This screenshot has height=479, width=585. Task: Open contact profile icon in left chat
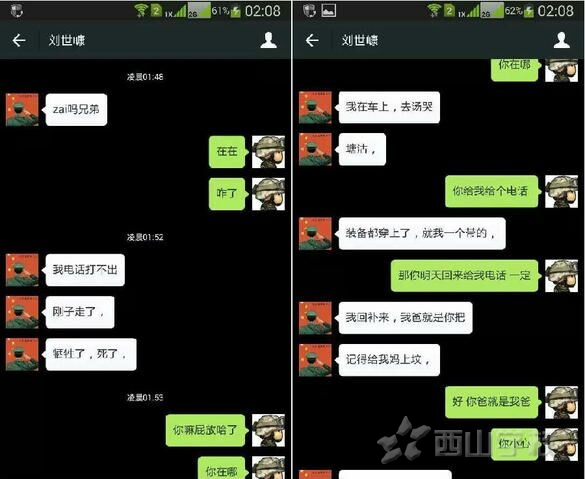click(x=269, y=40)
